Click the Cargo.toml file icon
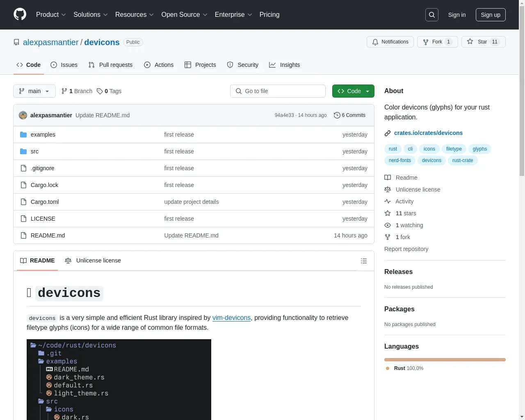Image resolution: width=525 pixels, height=420 pixels. pyautogui.click(x=23, y=202)
